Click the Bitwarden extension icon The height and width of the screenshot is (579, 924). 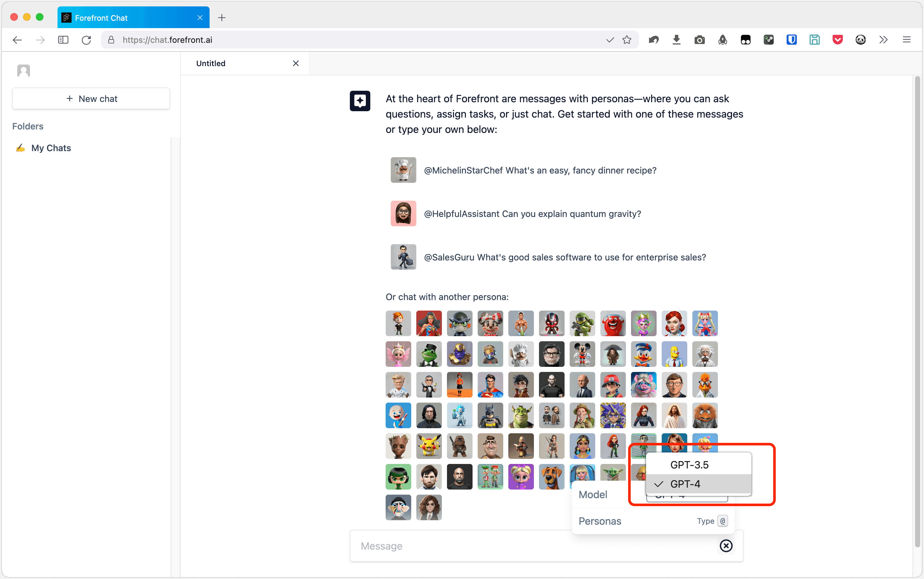pyautogui.click(x=791, y=40)
